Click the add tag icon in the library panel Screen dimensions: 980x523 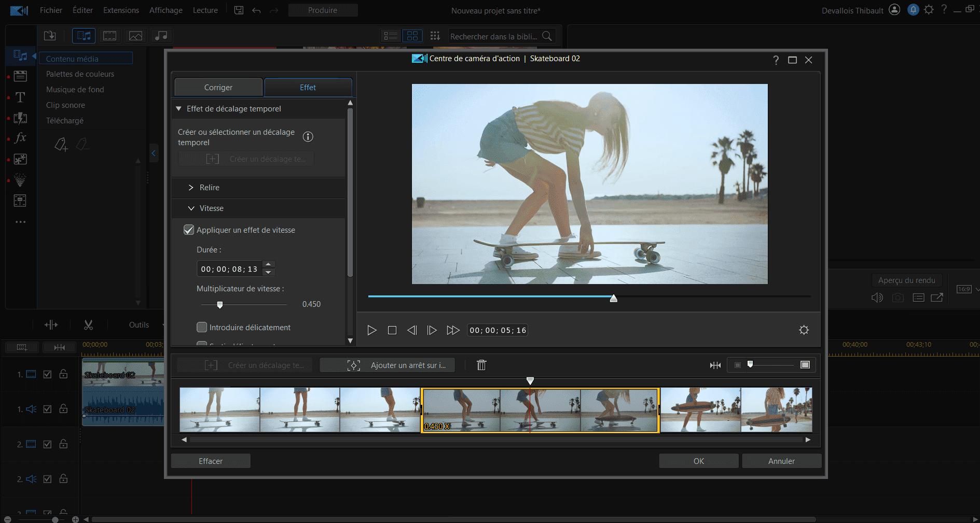(x=61, y=145)
